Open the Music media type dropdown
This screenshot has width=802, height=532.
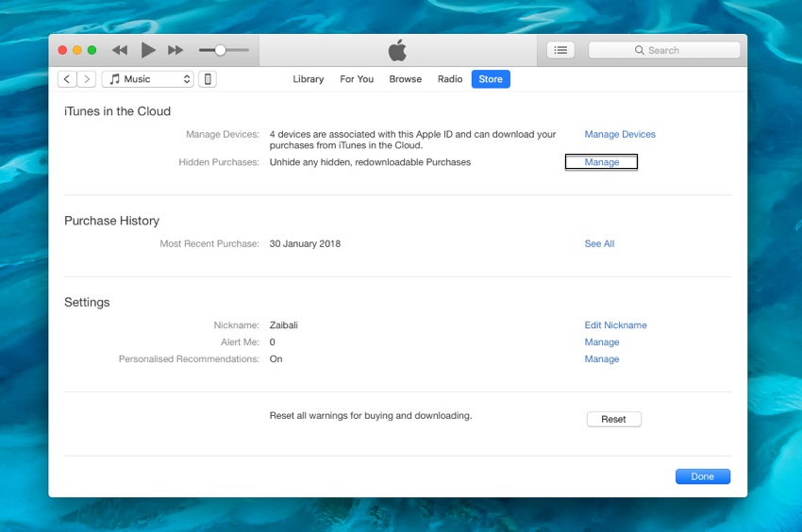click(x=148, y=79)
